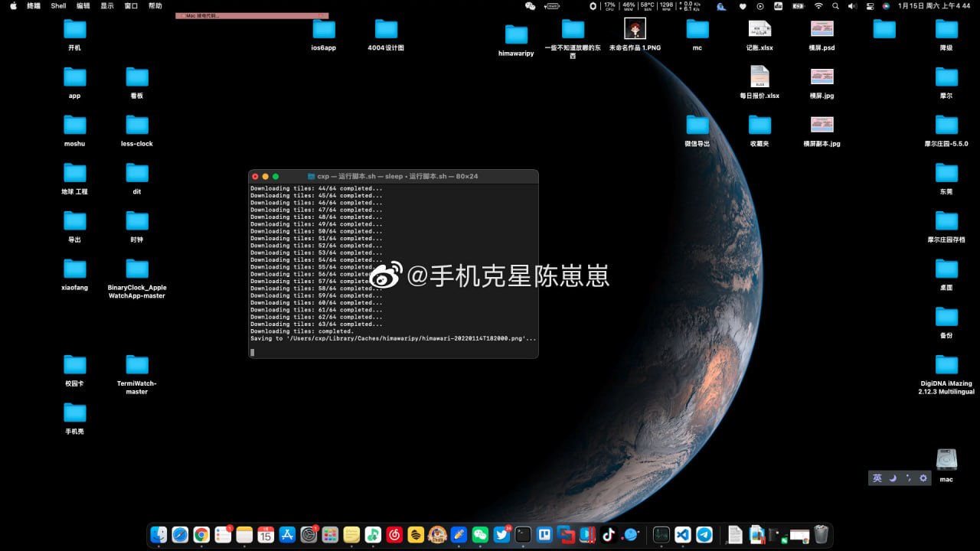Click WeChat status icon in menu bar
This screenshot has width=980, height=551.
click(x=530, y=5)
